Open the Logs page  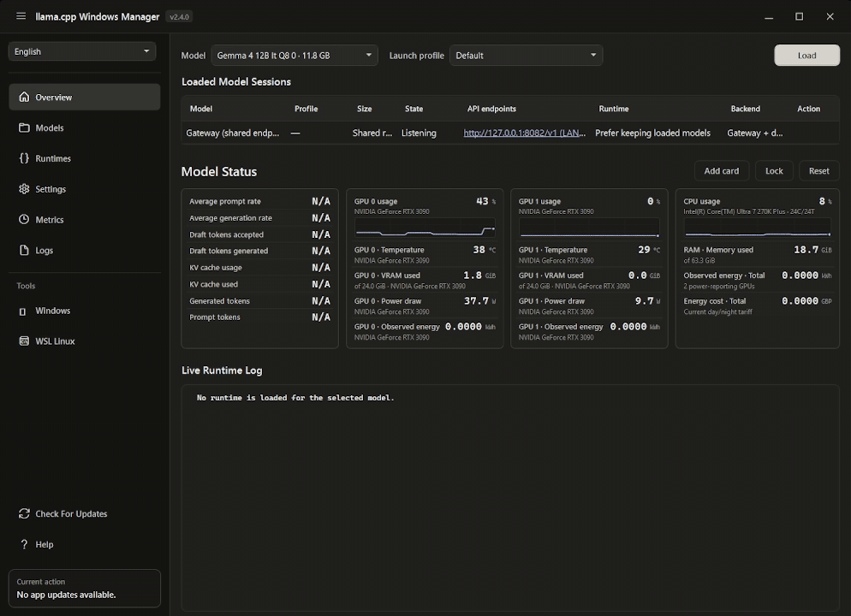click(85, 250)
